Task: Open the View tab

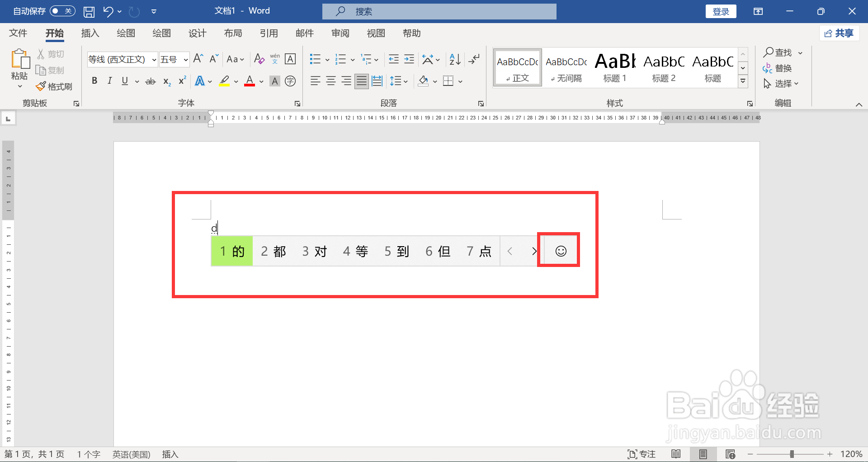Action: coord(376,33)
